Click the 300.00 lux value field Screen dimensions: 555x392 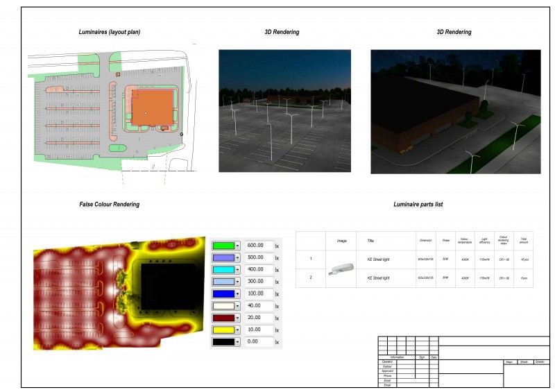[x=259, y=282]
